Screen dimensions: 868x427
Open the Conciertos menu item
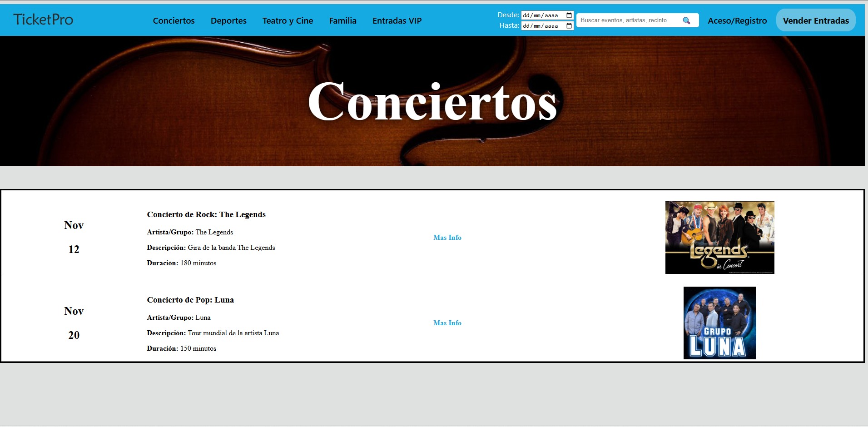(174, 20)
